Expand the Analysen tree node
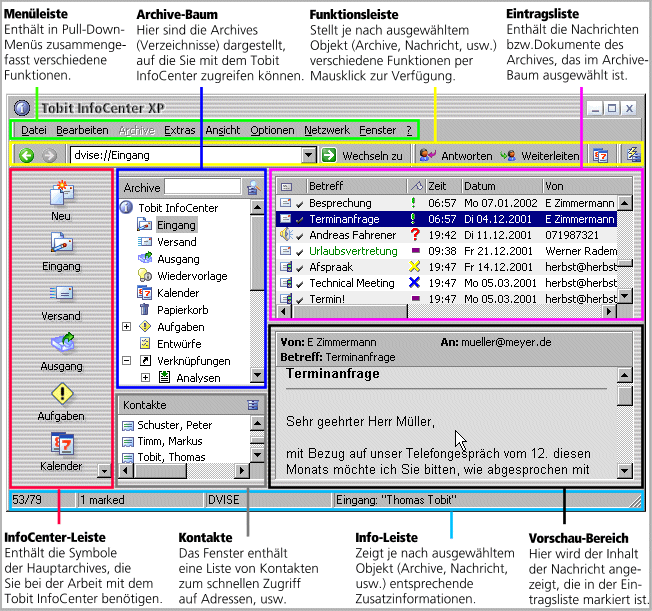The width and height of the screenshot is (652, 611). click(145, 377)
